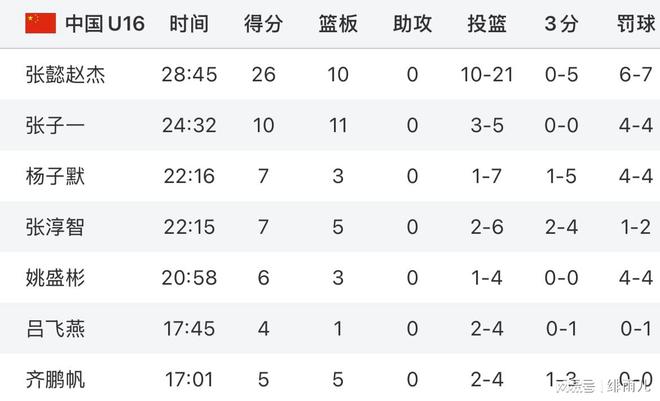Click the 助攻 column header
Viewport: 660px width, 401px height.
[412, 24]
